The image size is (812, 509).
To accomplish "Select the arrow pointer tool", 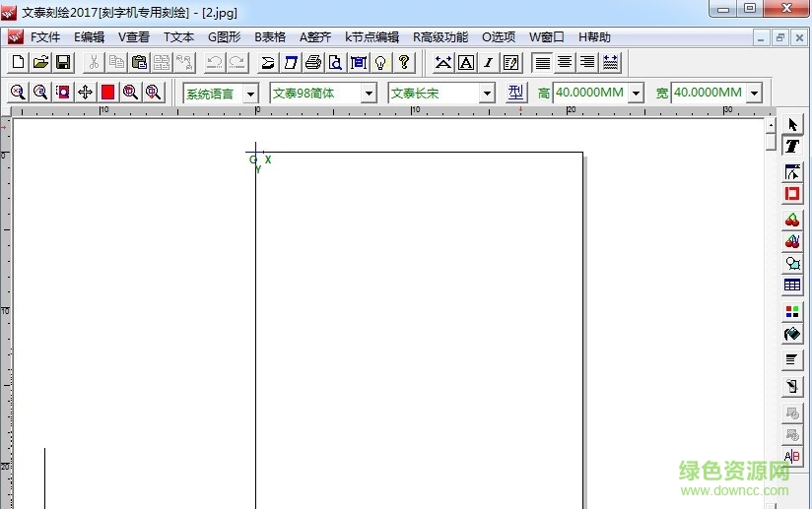I will [792, 125].
